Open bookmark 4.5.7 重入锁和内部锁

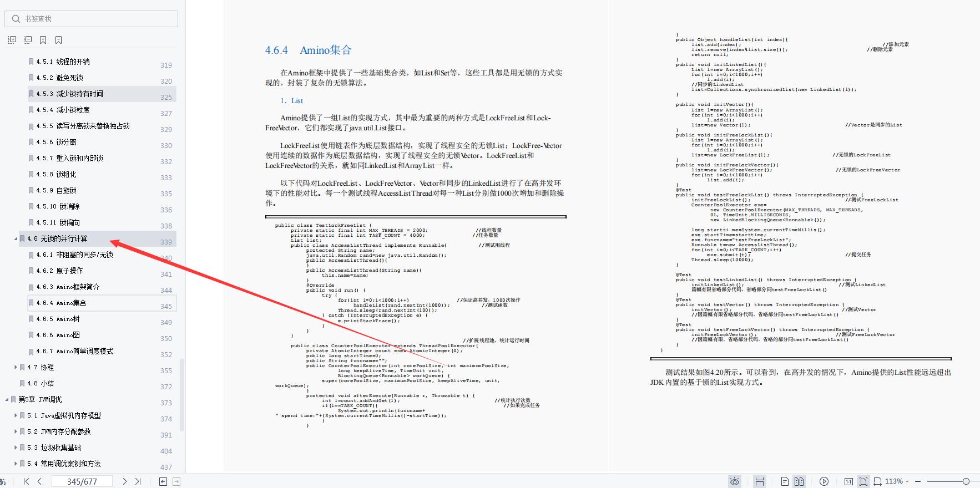(x=69, y=158)
